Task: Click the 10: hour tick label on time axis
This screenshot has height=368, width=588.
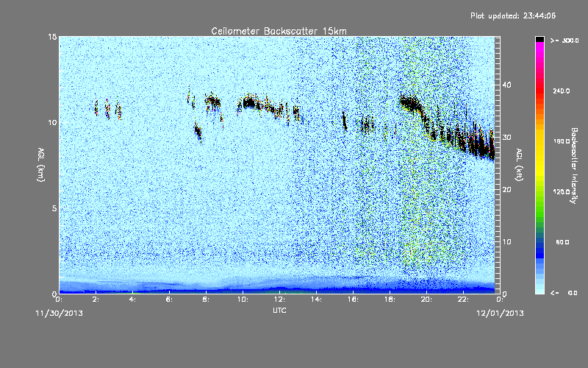Action: coord(243,300)
